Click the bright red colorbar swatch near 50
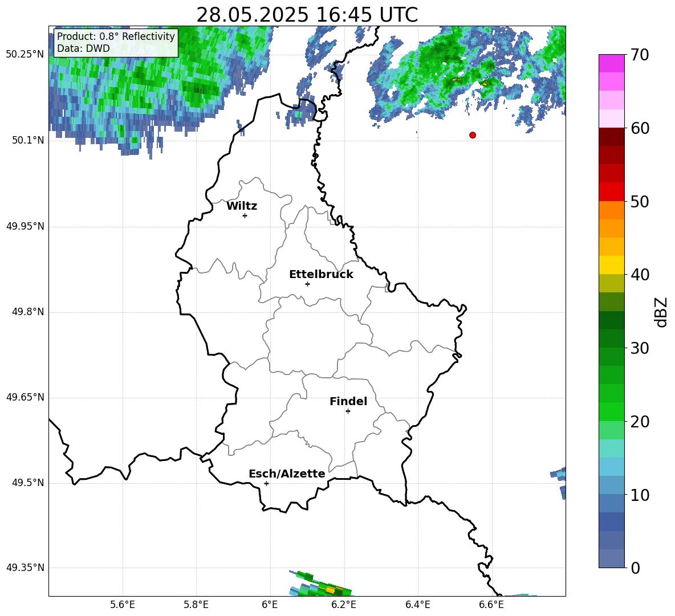This screenshot has height=616, width=675. [611, 192]
